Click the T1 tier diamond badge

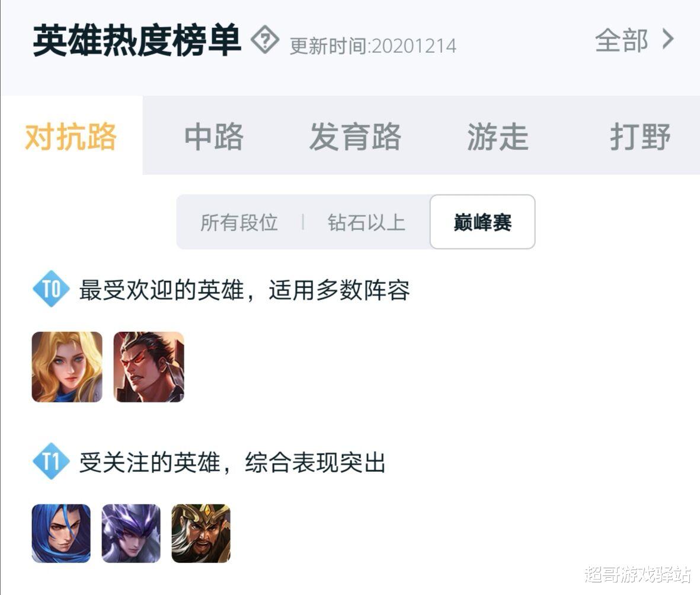coord(52,461)
